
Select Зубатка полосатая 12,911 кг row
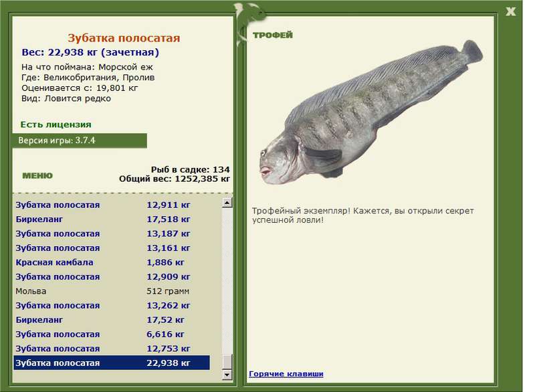[x=112, y=205]
